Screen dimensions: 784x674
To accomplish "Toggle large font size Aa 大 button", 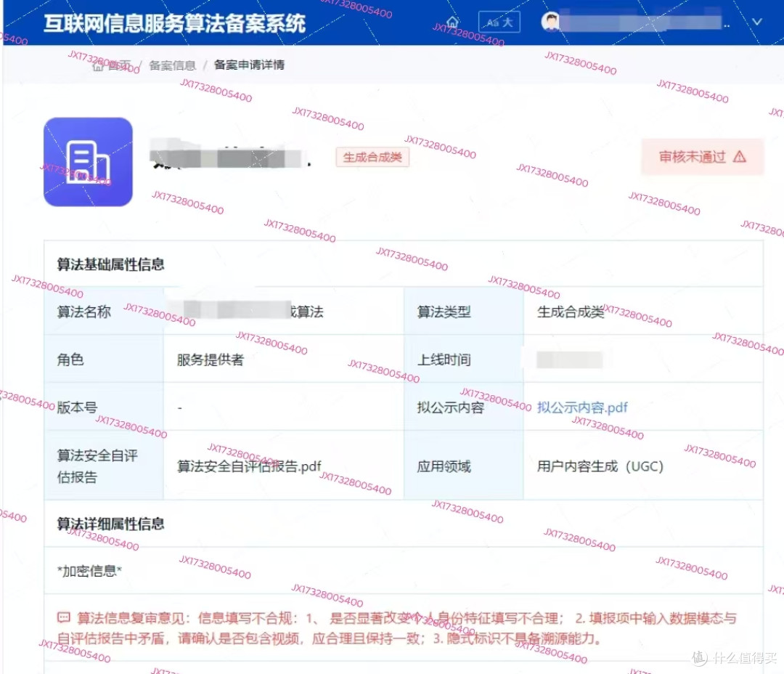I will (x=499, y=22).
